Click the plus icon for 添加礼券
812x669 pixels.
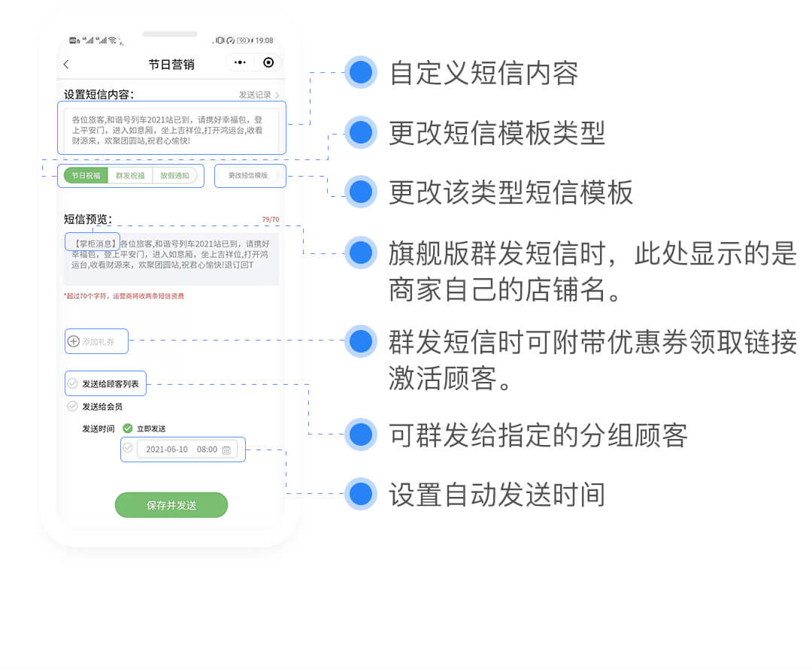74,341
